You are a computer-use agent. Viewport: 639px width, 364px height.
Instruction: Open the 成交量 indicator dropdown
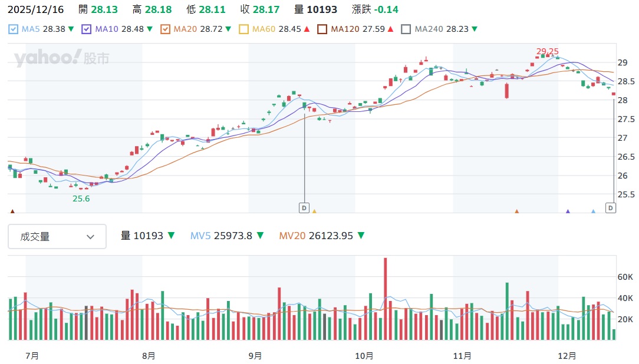(57, 237)
